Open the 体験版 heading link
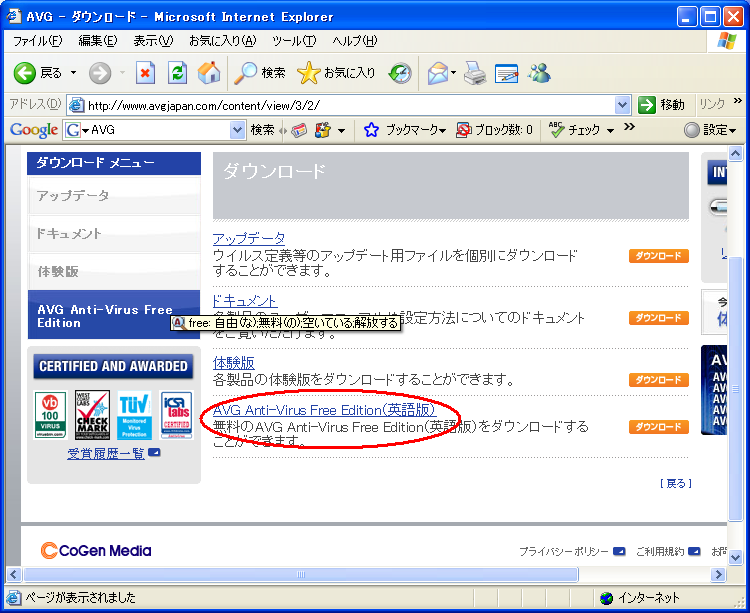This screenshot has height=613, width=750. click(x=233, y=363)
